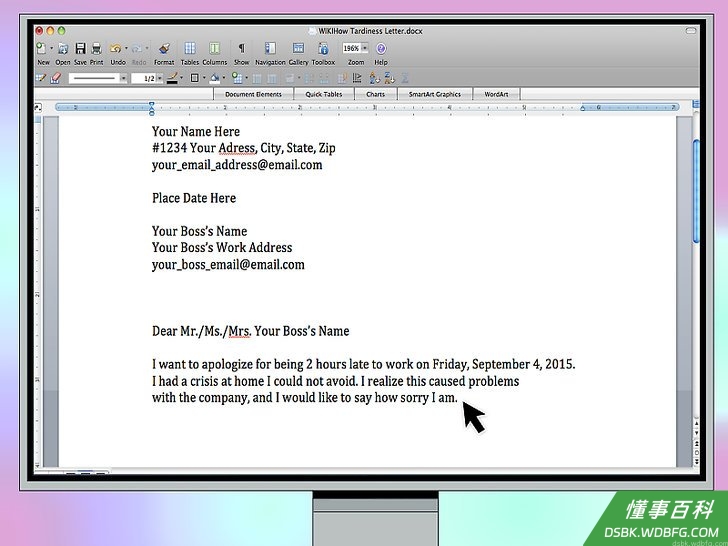Screen dimensions: 728x546
Task: Expand Borders type dropdown arrow
Action: 204,78
